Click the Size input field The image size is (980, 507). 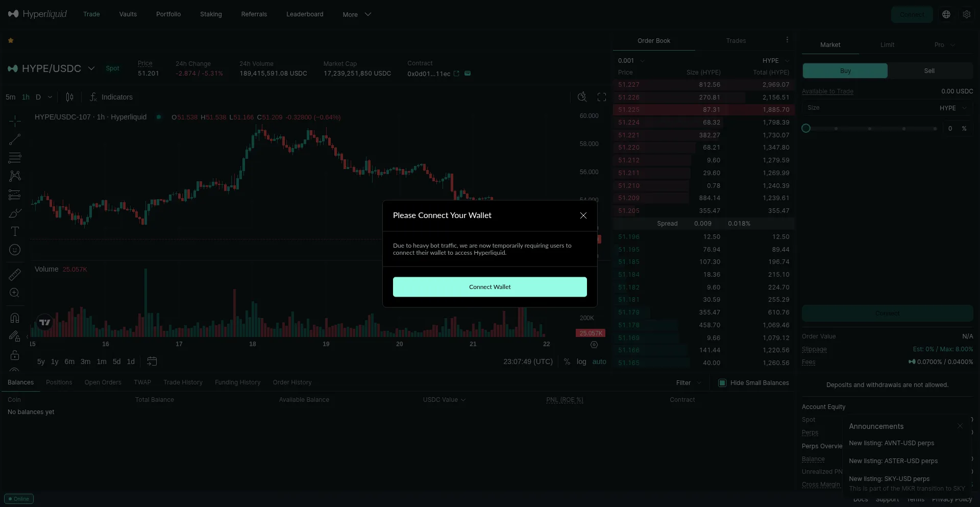point(887,108)
